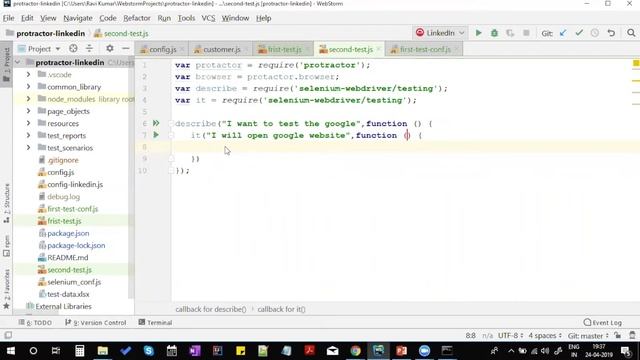Click the 'callback for describe()' breadcrumb
This screenshot has height=360, width=640.
[x=211, y=309]
